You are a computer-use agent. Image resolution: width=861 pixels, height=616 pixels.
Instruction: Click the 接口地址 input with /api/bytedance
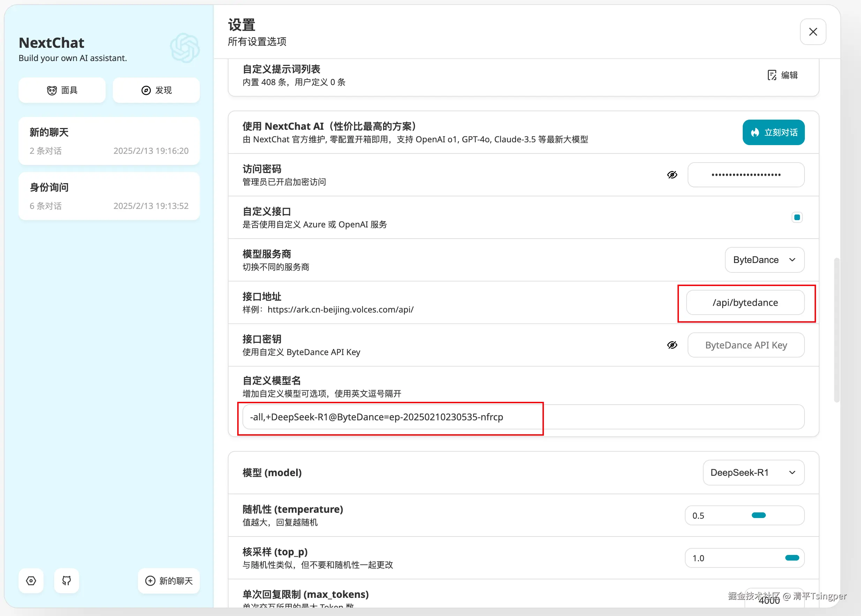tap(745, 303)
